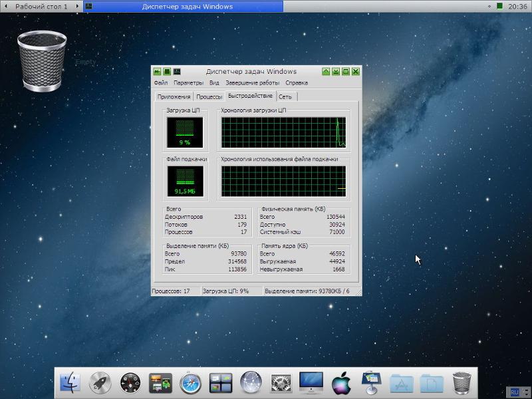Switch to the Сеть tab
This screenshot has height=399, width=532.
coord(285,96)
